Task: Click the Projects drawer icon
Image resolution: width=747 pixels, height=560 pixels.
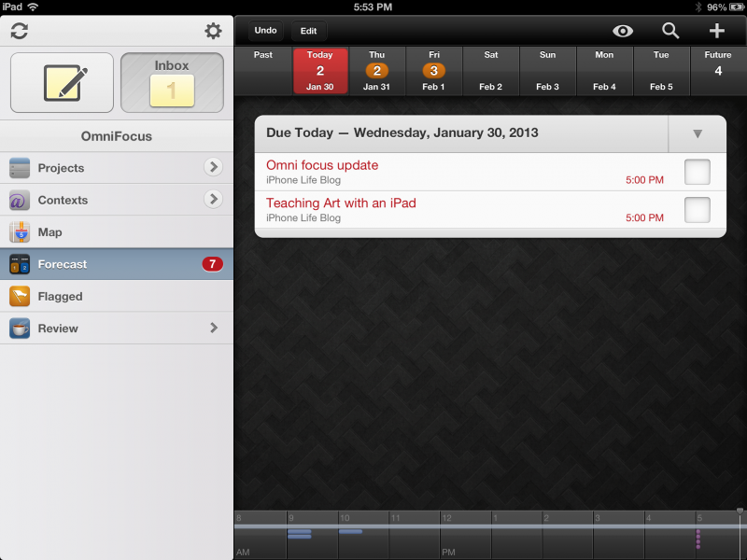Action: 20,168
